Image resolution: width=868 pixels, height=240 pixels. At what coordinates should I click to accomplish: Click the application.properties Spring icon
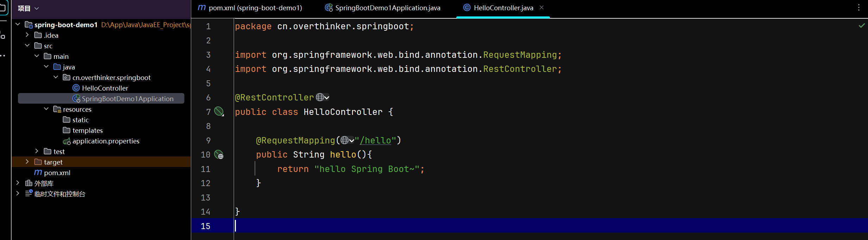point(67,141)
